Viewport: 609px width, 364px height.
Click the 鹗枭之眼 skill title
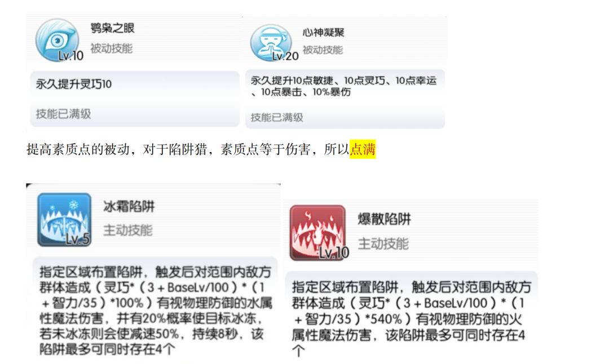(112, 28)
